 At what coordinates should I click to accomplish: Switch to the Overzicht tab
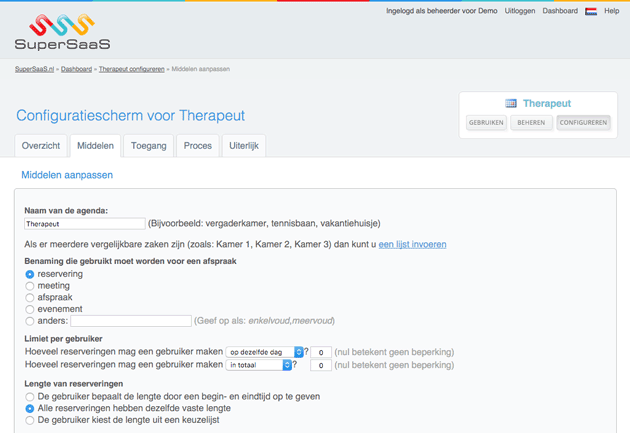41,145
